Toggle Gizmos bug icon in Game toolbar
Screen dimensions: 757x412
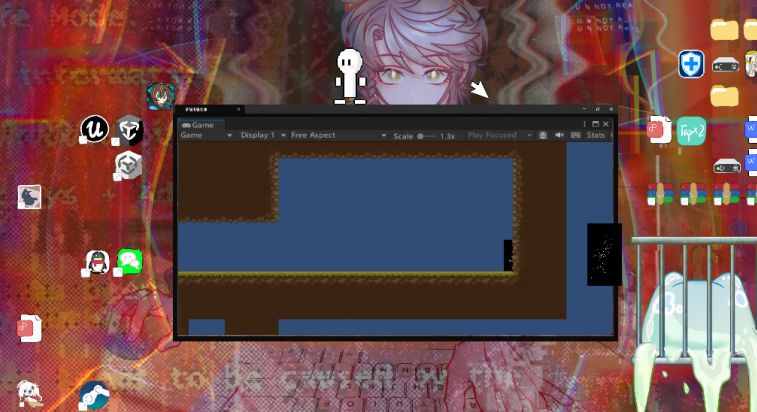pos(543,135)
